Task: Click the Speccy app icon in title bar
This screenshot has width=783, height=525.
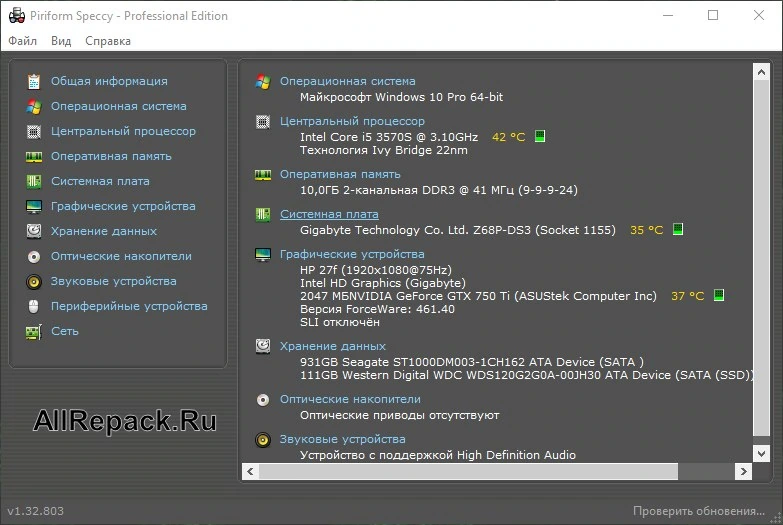Action: tap(17, 15)
